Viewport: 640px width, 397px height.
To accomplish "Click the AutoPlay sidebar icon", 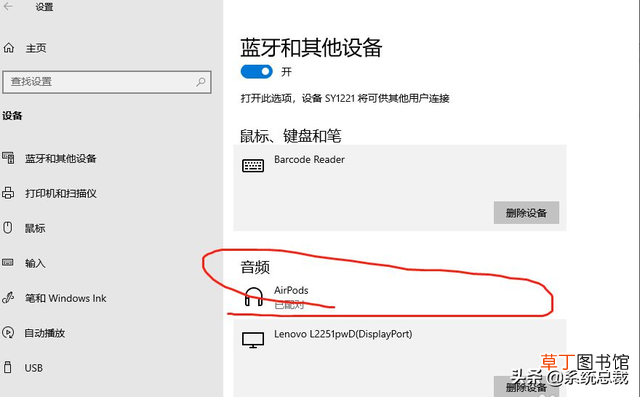I will (x=8, y=333).
